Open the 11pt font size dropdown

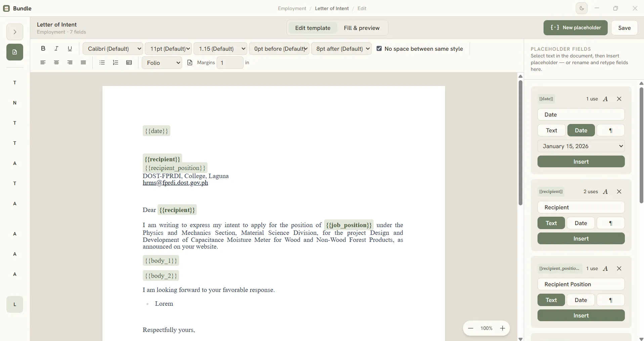click(x=168, y=49)
